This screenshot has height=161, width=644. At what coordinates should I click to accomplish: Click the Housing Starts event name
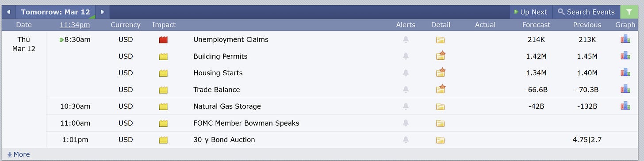point(218,73)
